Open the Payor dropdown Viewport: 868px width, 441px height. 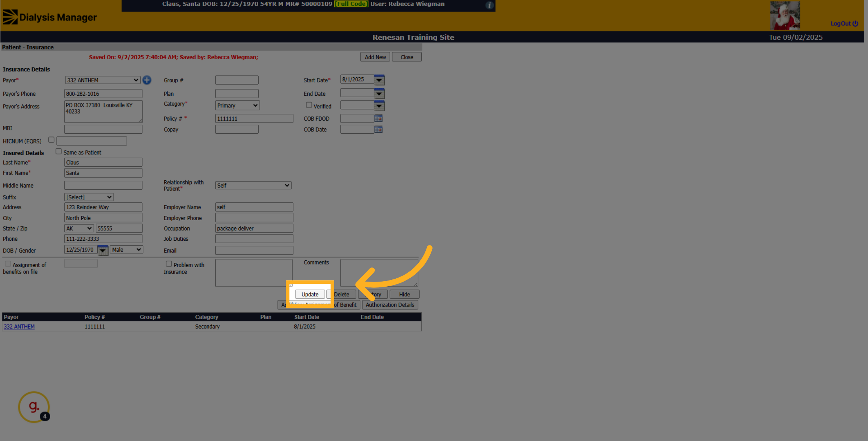103,80
